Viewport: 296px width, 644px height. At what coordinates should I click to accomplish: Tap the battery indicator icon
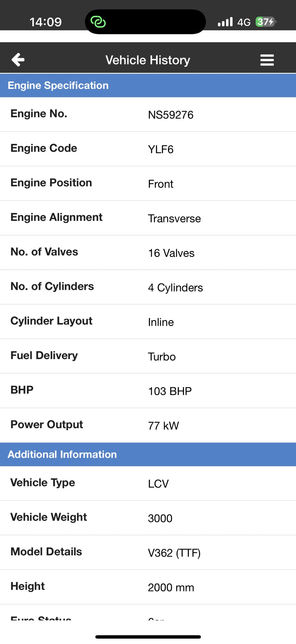pyautogui.click(x=266, y=22)
